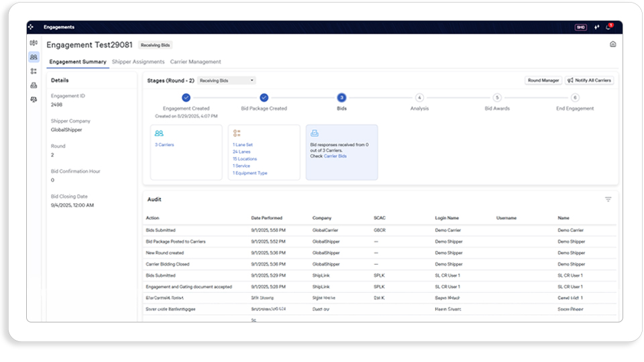Click the Name column header
This screenshot has width=644, height=362.
[x=563, y=218]
